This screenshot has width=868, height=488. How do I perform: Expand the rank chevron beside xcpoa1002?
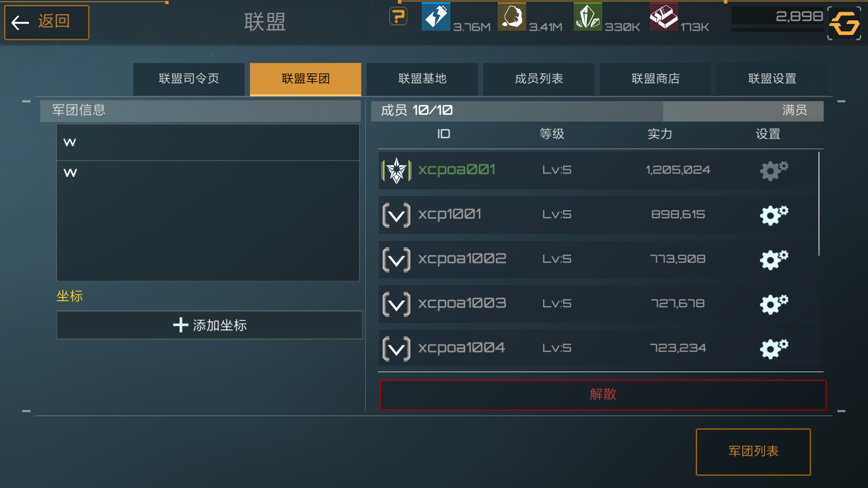[396, 259]
